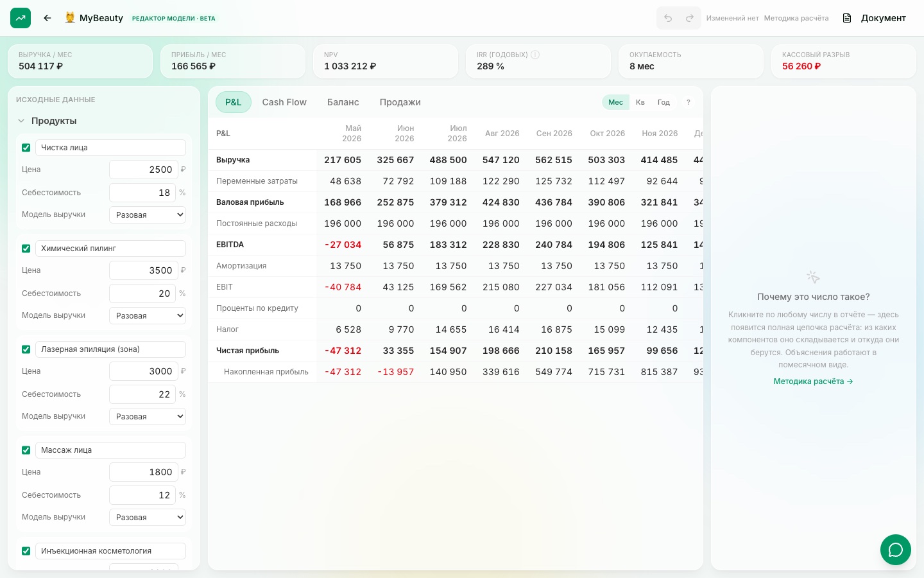Click the Авг 2026 column header
Image resolution: width=924 pixels, height=578 pixels.
(x=502, y=134)
